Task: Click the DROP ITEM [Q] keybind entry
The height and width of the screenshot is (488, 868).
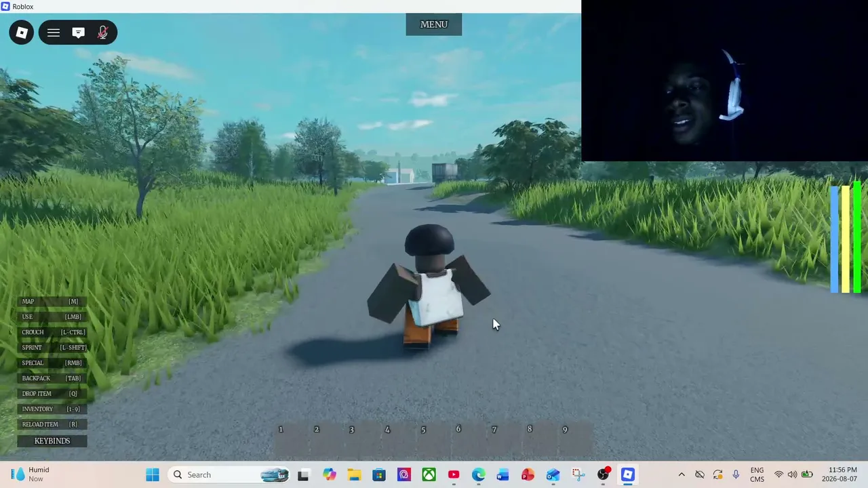Action: 52,394
